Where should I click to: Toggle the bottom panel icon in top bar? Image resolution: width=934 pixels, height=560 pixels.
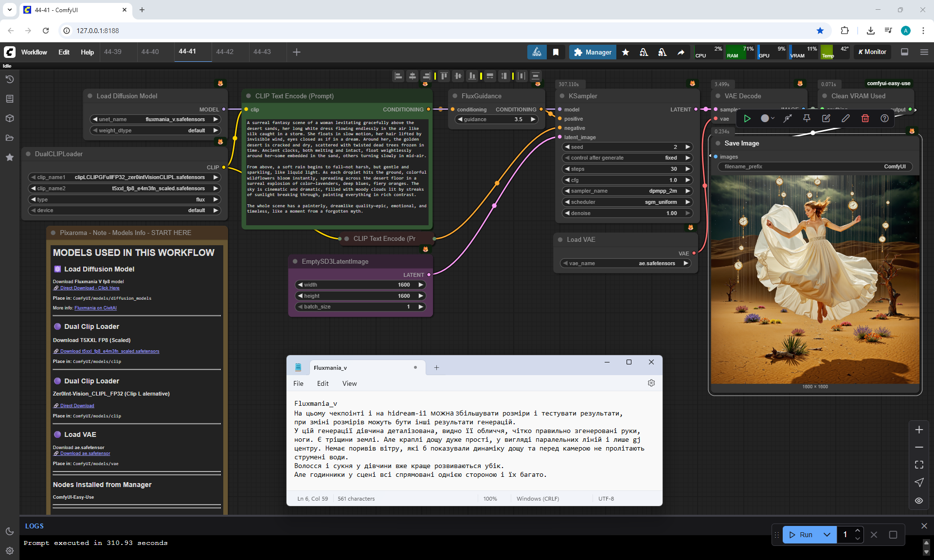click(x=904, y=52)
